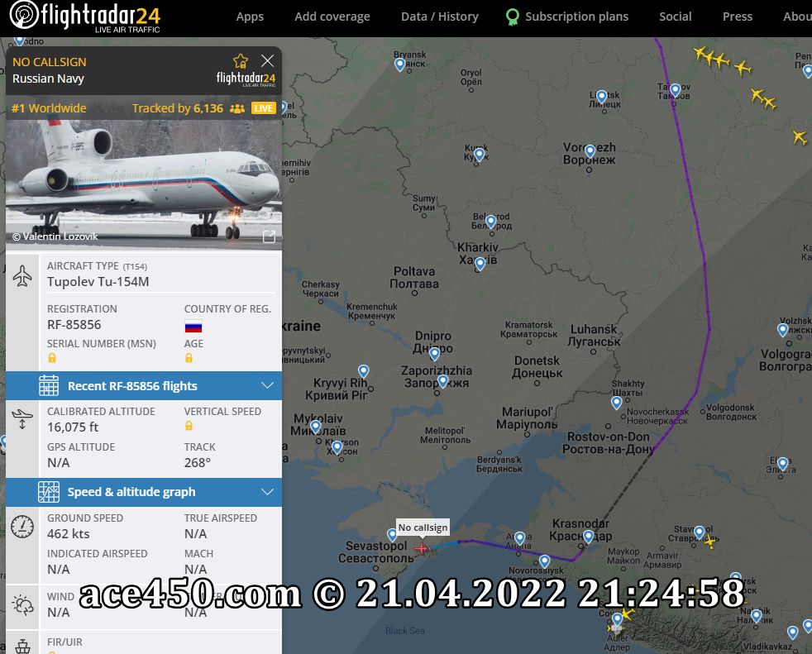Close the Russian Navy flight panel
Image resolution: width=812 pixels, height=654 pixels.
(x=267, y=61)
